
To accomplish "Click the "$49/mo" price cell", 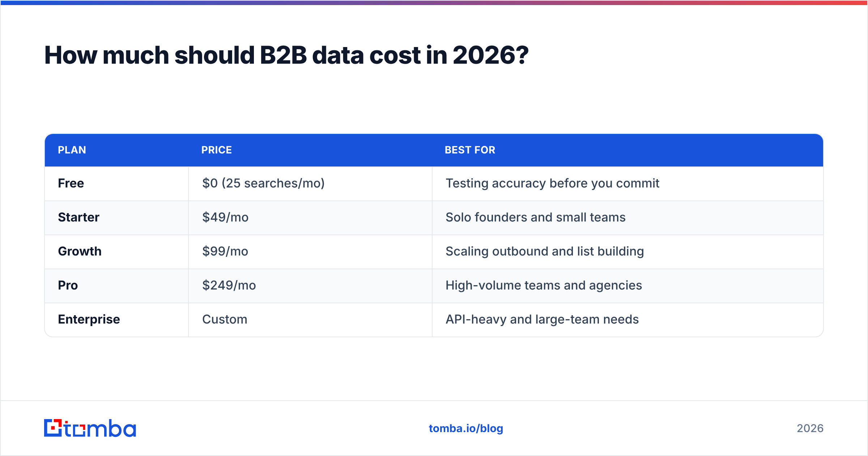I will 310,218.
